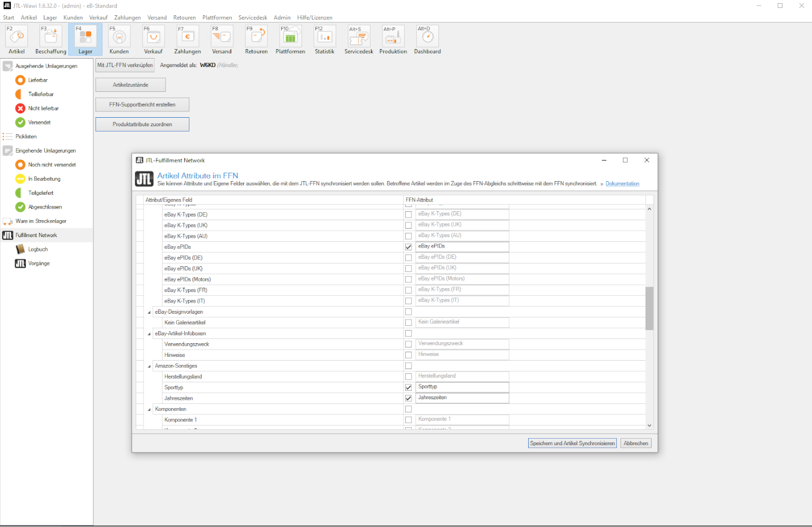This screenshot has height=527, width=812.
Task: Open Vorgänge in the sidebar
Action: pos(39,263)
